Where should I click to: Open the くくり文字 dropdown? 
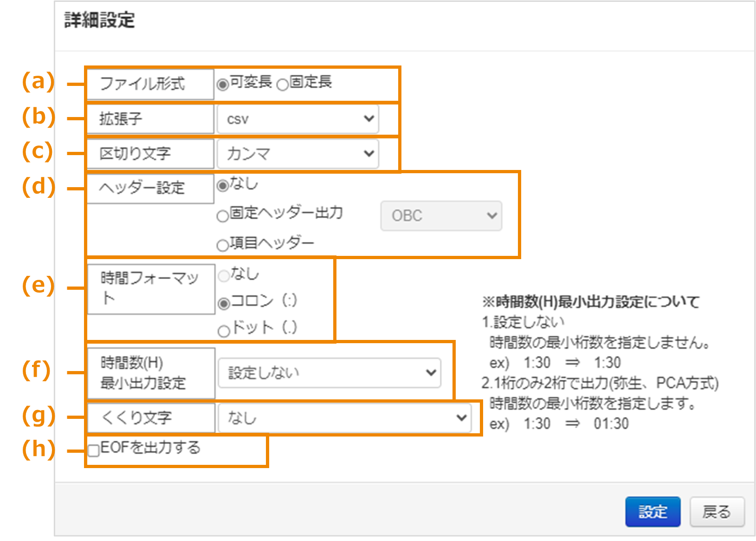click(x=344, y=417)
